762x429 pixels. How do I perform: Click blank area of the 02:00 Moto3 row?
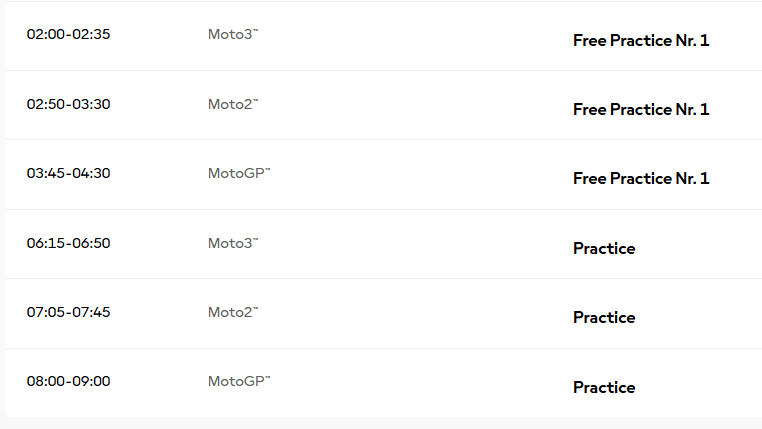(x=418, y=36)
